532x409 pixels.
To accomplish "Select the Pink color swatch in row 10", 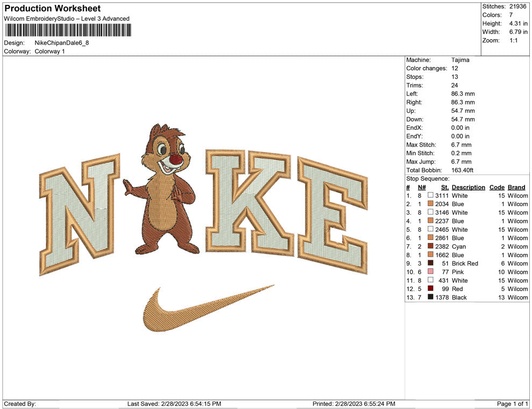I will tap(430, 272).
